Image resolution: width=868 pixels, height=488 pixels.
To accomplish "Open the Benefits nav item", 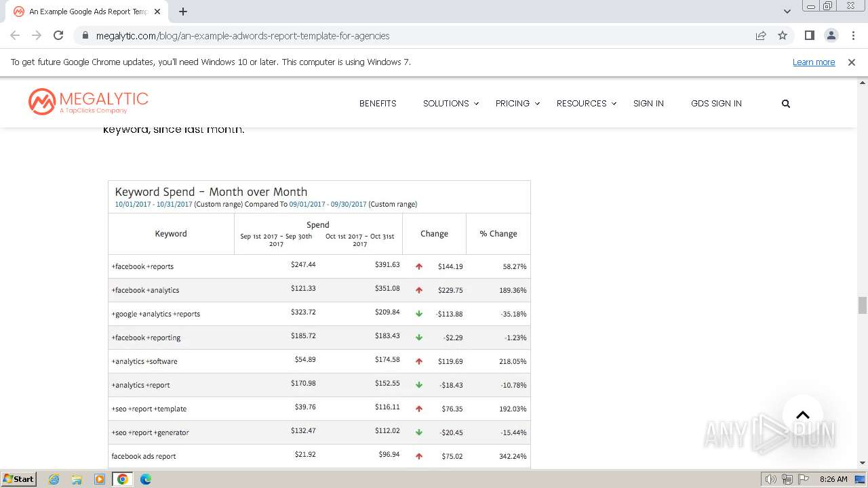I will point(378,104).
